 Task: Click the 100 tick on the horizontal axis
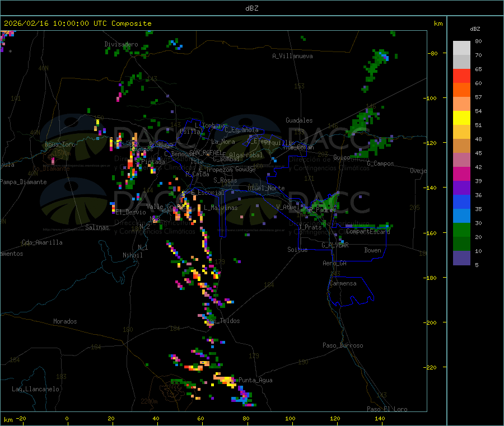[290, 418]
